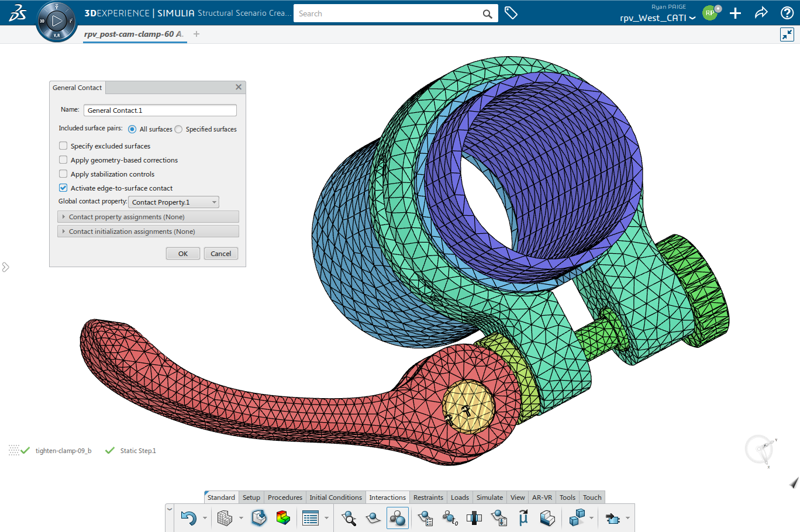Click the Share arrow icon in the top bar
The image size is (800, 532).
[x=761, y=12]
